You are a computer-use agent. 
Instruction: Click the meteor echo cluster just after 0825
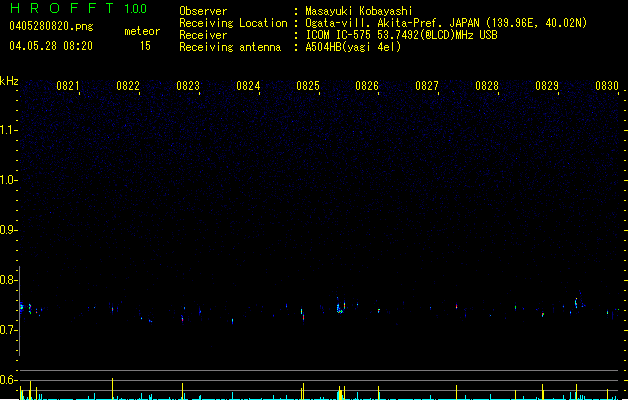pos(340,307)
